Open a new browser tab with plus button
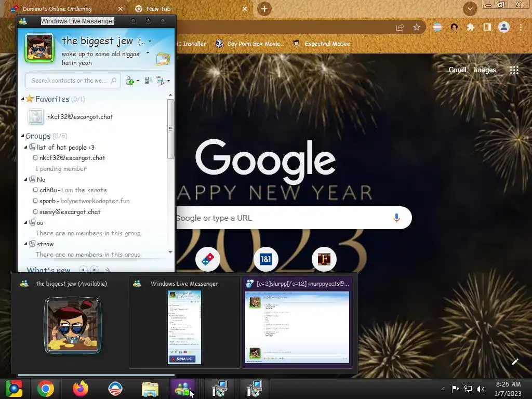 [264, 9]
